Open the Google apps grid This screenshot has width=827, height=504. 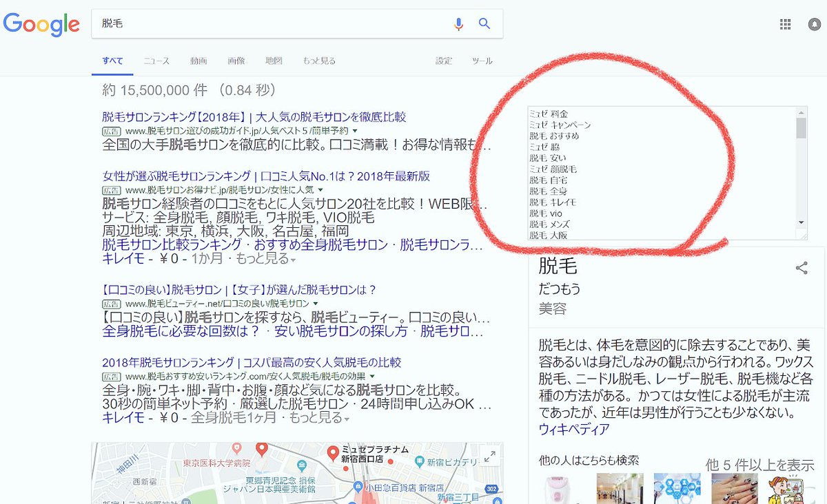[x=785, y=24]
